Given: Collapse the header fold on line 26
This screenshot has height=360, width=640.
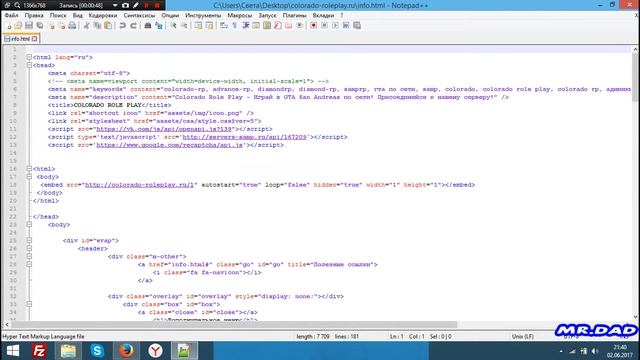Looking at the screenshot, I should pos(29,248).
